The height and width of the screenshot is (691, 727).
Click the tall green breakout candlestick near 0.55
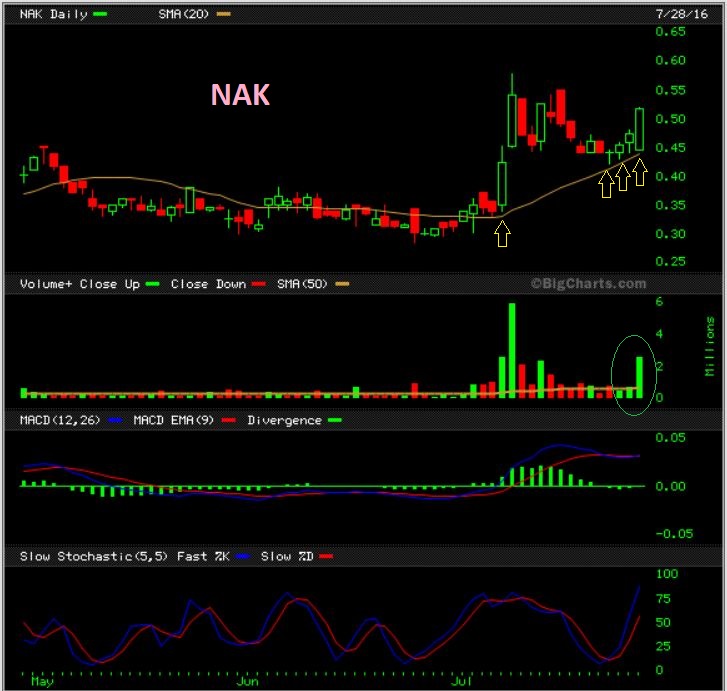[x=512, y=121]
